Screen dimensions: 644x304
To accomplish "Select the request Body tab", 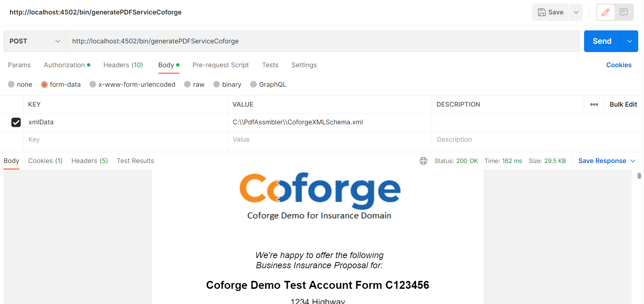I will (x=169, y=65).
